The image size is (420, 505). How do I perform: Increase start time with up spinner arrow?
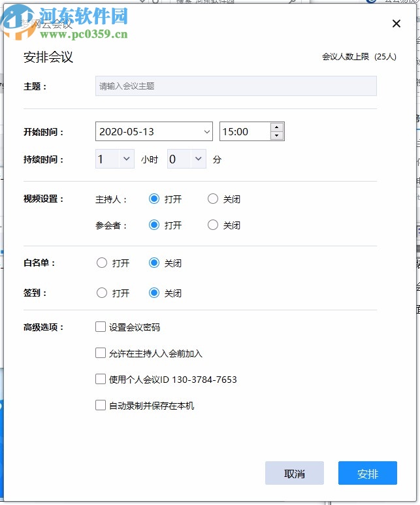(x=277, y=127)
